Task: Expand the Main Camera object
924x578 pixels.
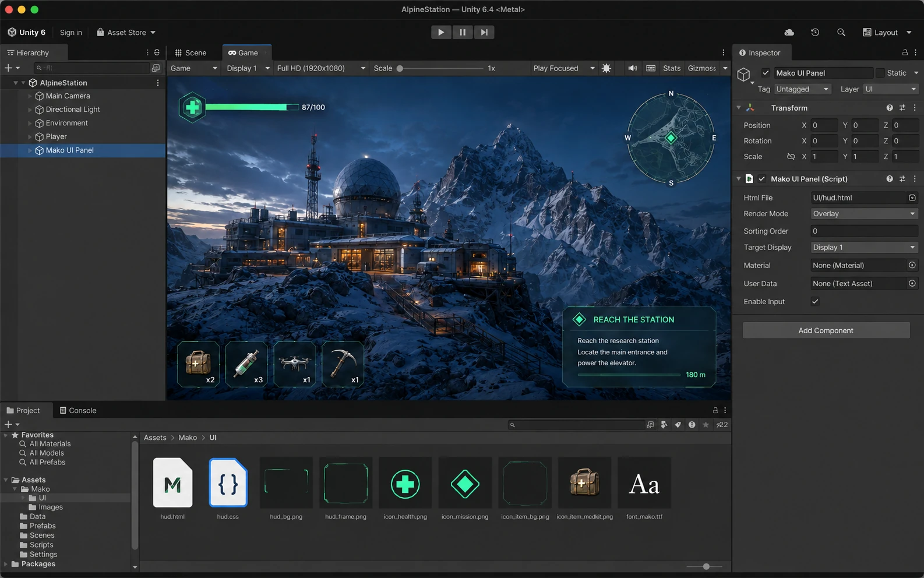Action: click(x=30, y=96)
